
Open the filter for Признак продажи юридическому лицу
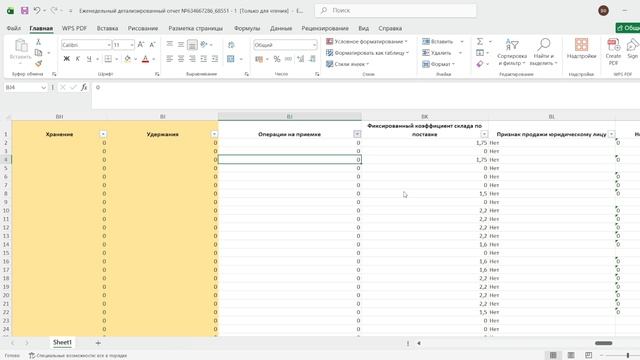click(x=611, y=134)
